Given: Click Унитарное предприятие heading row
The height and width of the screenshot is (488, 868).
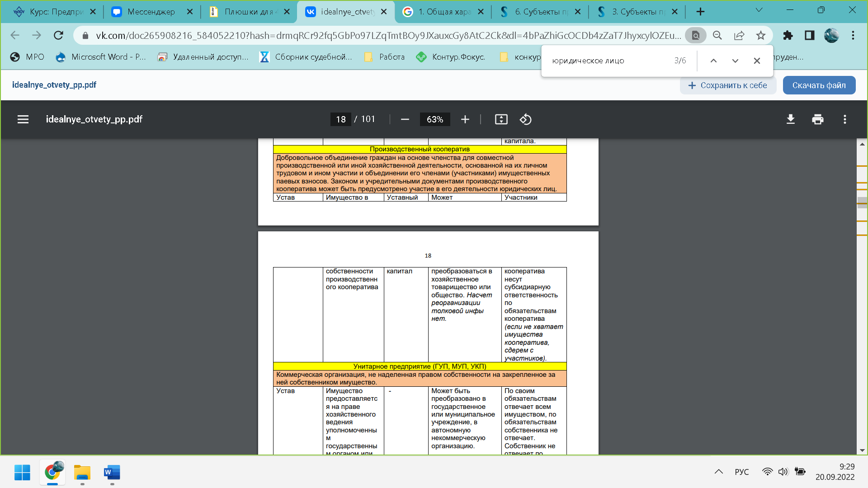Looking at the screenshot, I should click(x=420, y=366).
